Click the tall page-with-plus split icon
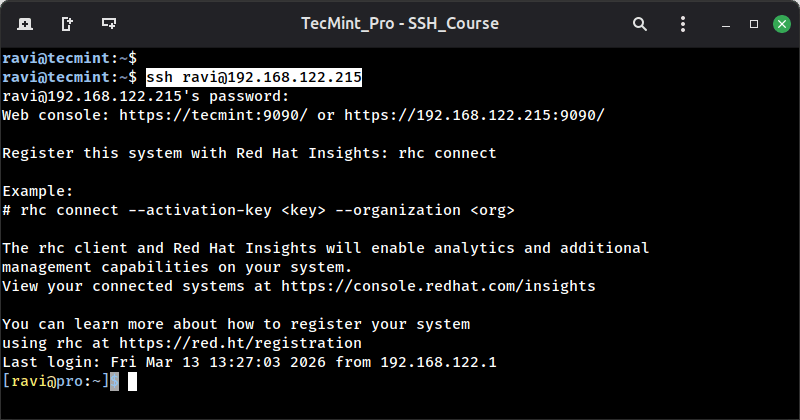This screenshot has width=800, height=420. point(66,22)
